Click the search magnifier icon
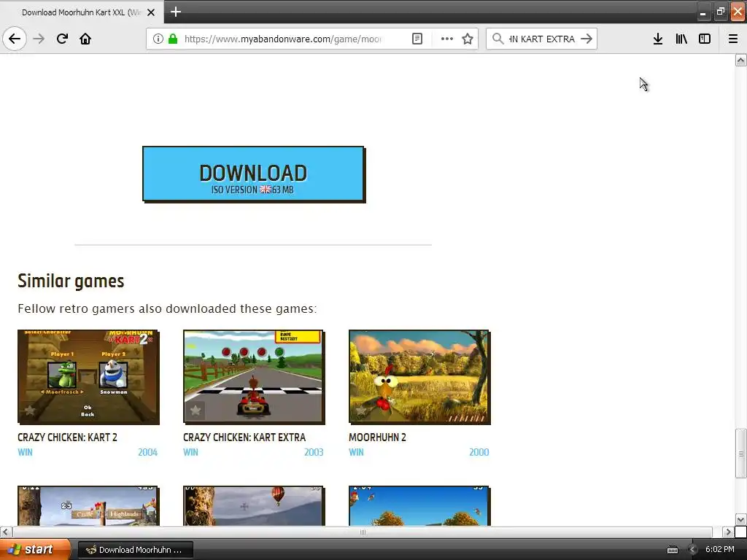Viewport: 747px width, 560px height. coord(498,39)
